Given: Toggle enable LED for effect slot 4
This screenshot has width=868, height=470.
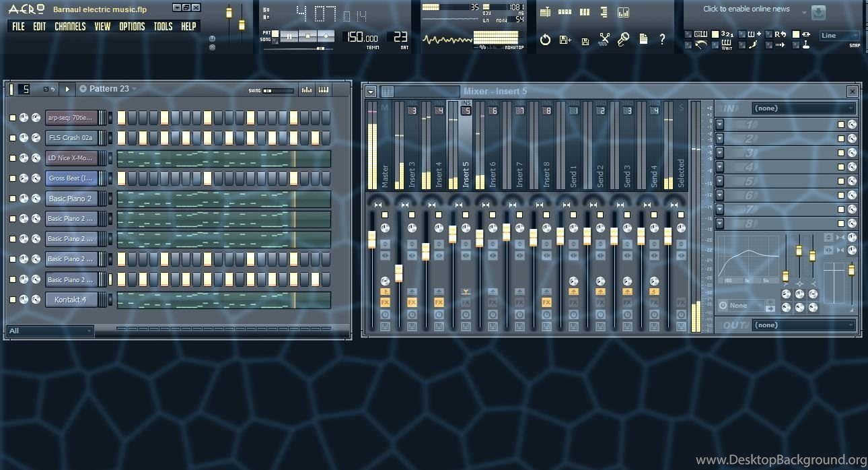Looking at the screenshot, I should coord(841,167).
